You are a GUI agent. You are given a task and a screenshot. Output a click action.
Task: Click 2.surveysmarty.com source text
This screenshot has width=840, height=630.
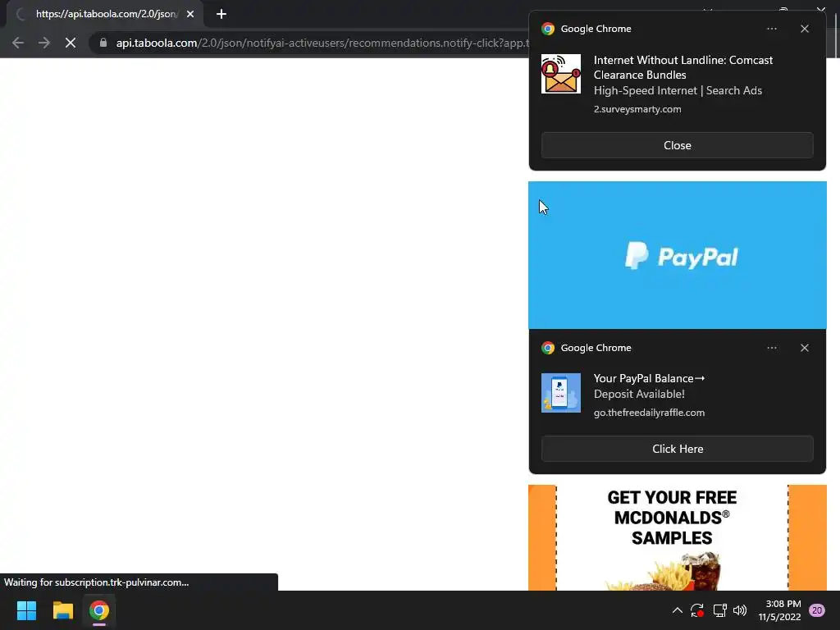(x=637, y=109)
